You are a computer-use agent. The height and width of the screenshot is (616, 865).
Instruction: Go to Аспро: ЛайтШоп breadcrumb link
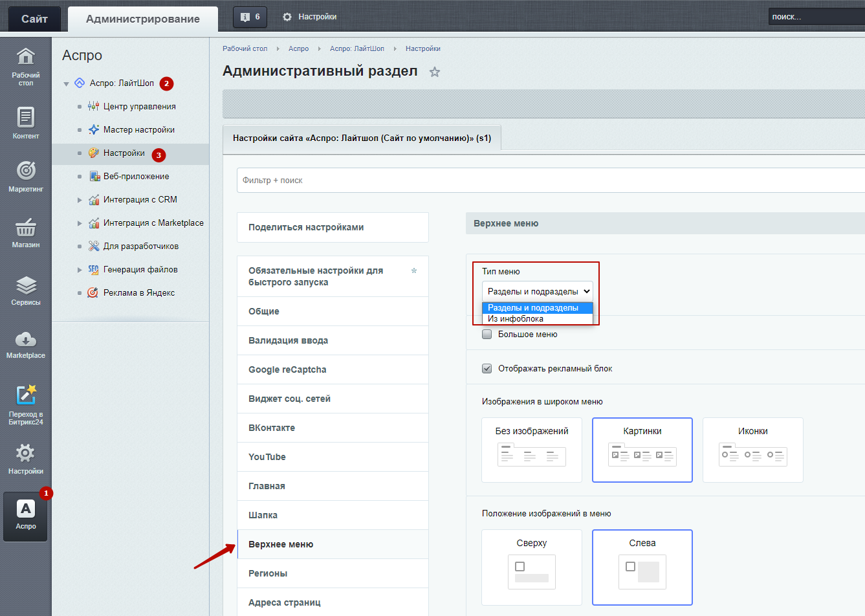[x=357, y=49]
